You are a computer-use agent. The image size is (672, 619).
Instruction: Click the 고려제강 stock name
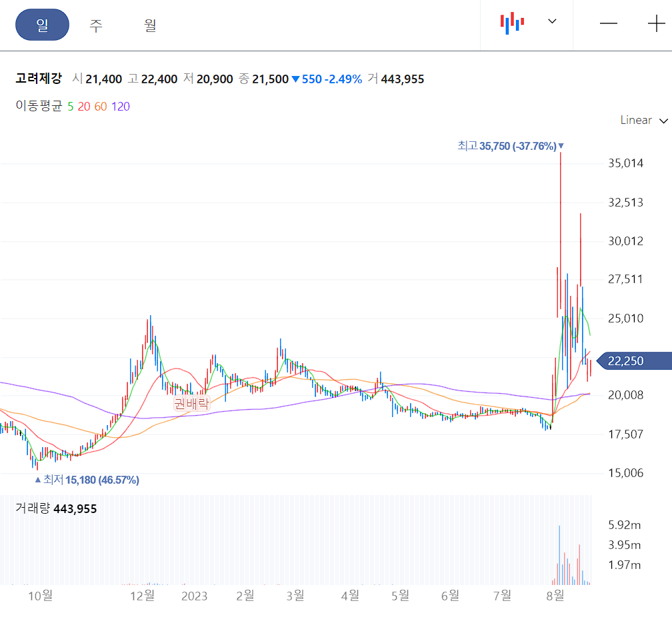pos(39,79)
